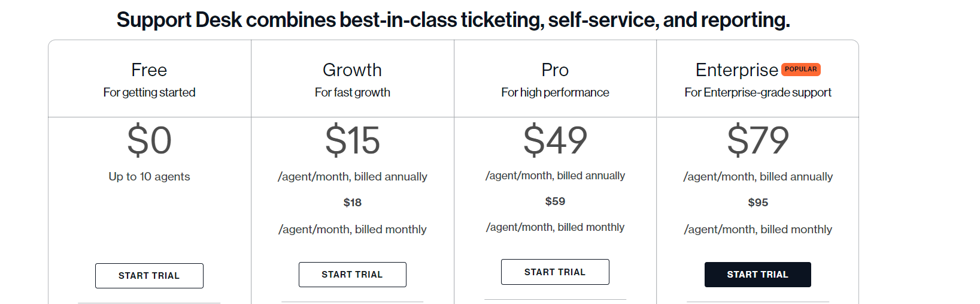Click Start Trial under the Free plan
This screenshot has height=304, width=980.
(149, 276)
